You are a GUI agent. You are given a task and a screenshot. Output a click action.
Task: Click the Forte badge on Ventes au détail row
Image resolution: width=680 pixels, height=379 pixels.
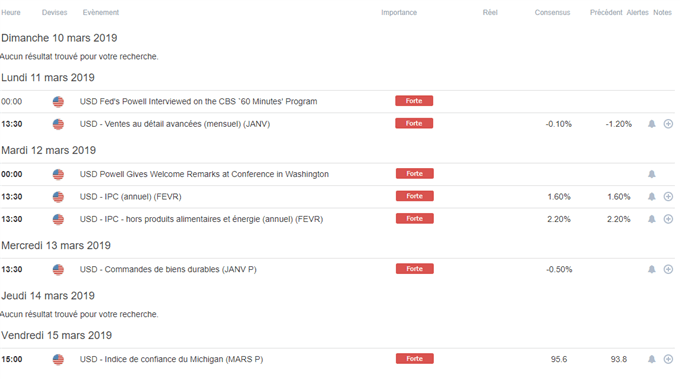(x=414, y=124)
